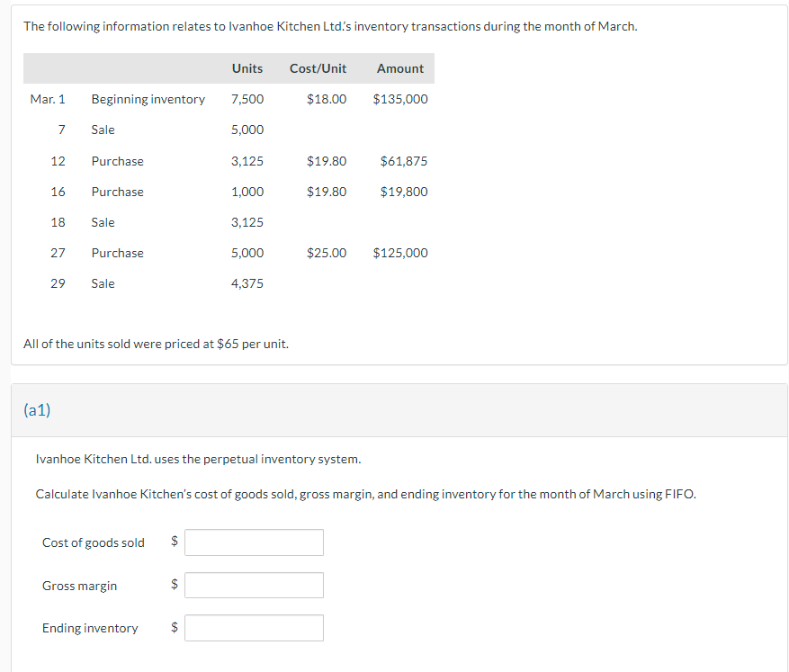
Task: Click the 7,500 units cell
Action: coord(247,99)
